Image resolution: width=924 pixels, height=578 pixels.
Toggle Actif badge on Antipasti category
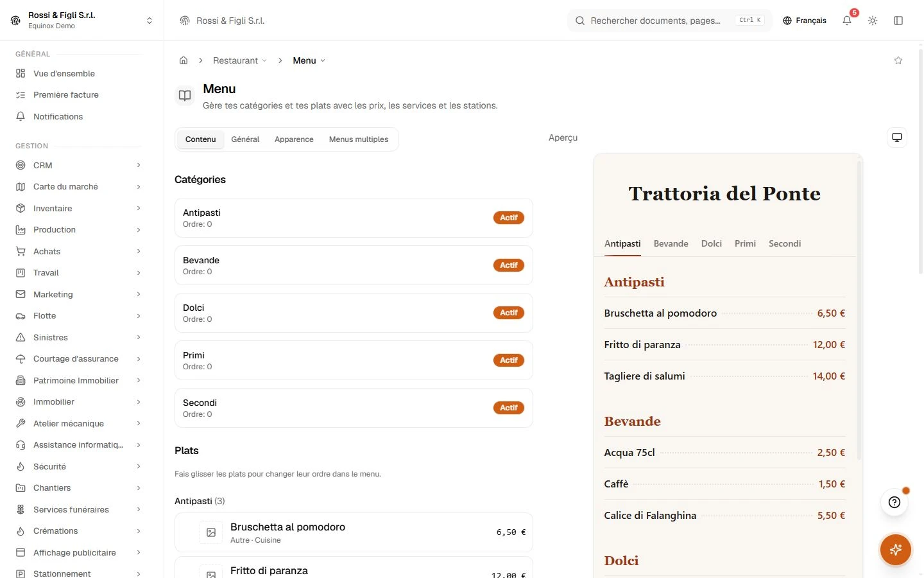pos(509,218)
